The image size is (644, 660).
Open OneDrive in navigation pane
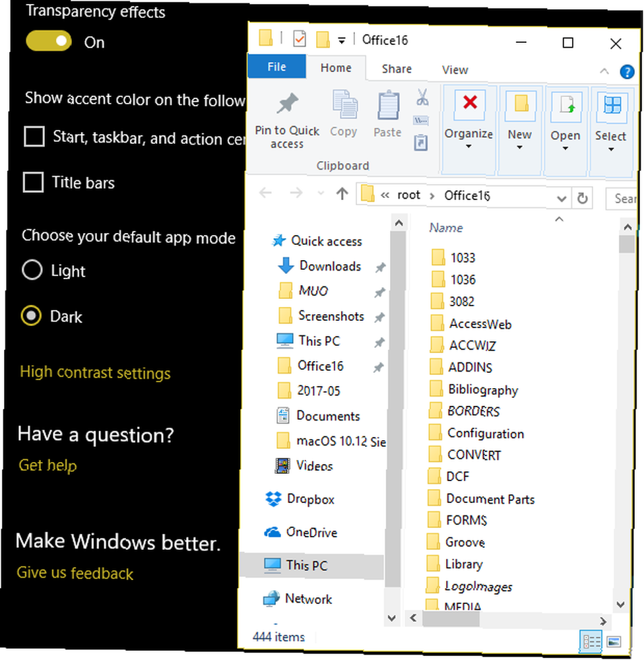click(301, 533)
